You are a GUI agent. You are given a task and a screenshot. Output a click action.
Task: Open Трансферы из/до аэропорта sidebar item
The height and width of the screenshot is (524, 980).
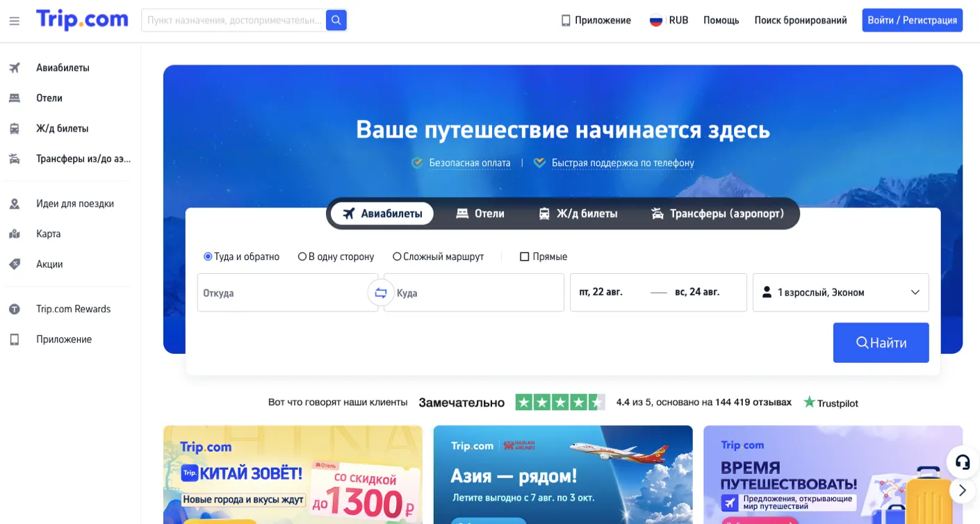pos(83,159)
